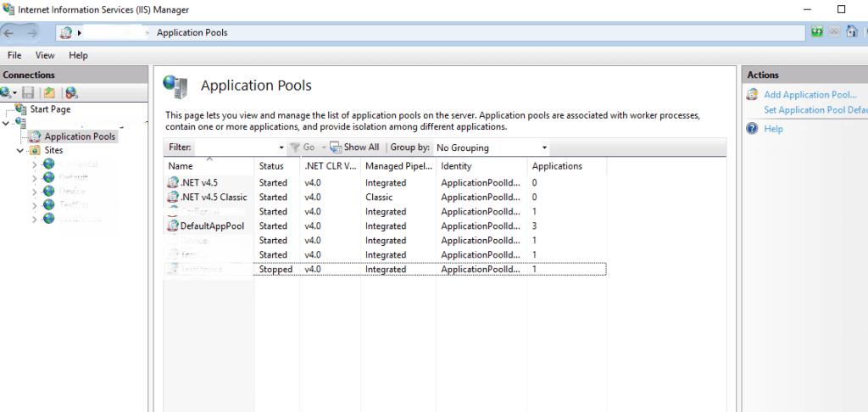
Task: Collapse the Sites tree node
Action: point(19,150)
